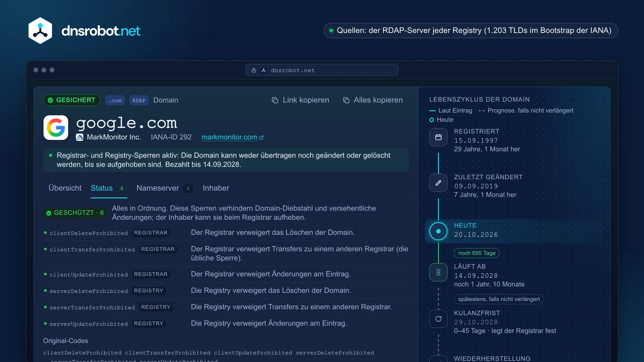Click the copy icon beside Alles kopieren
The image size is (644, 362).
coord(346,100)
